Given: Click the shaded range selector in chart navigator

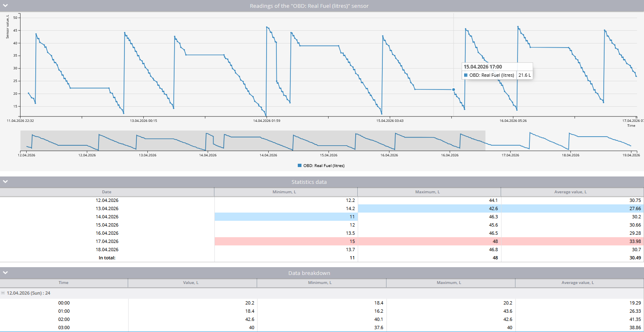Looking at the screenshot, I should 253,140.
